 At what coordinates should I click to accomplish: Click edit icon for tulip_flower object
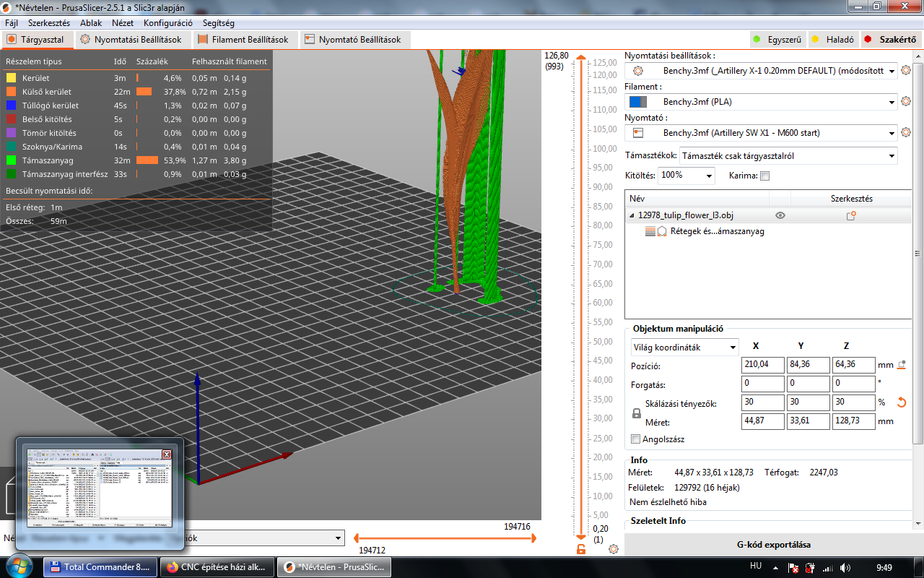coord(850,215)
